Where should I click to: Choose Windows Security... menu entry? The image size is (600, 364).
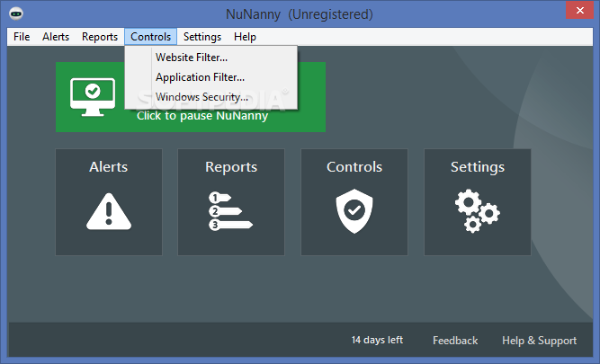(211, 97)
